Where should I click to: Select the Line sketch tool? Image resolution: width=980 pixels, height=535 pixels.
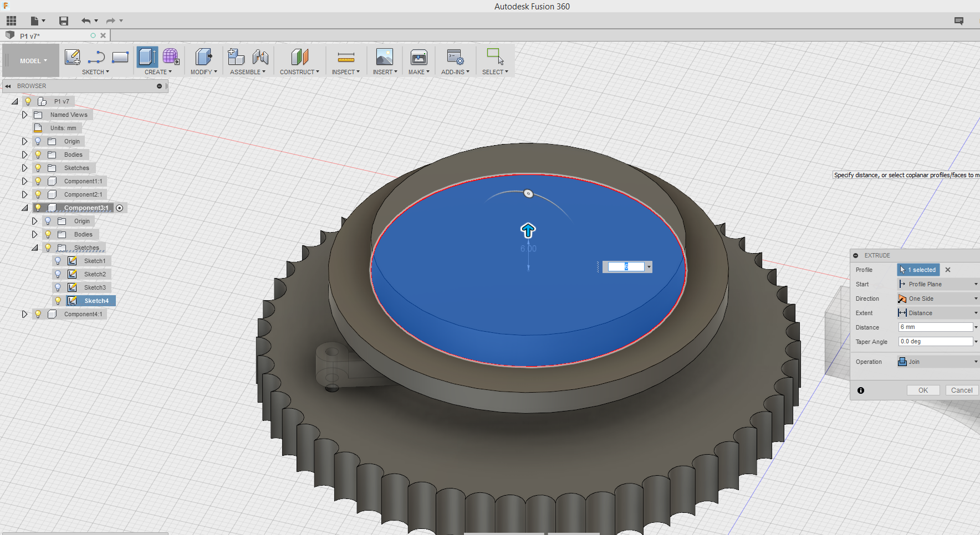[96, 56]
